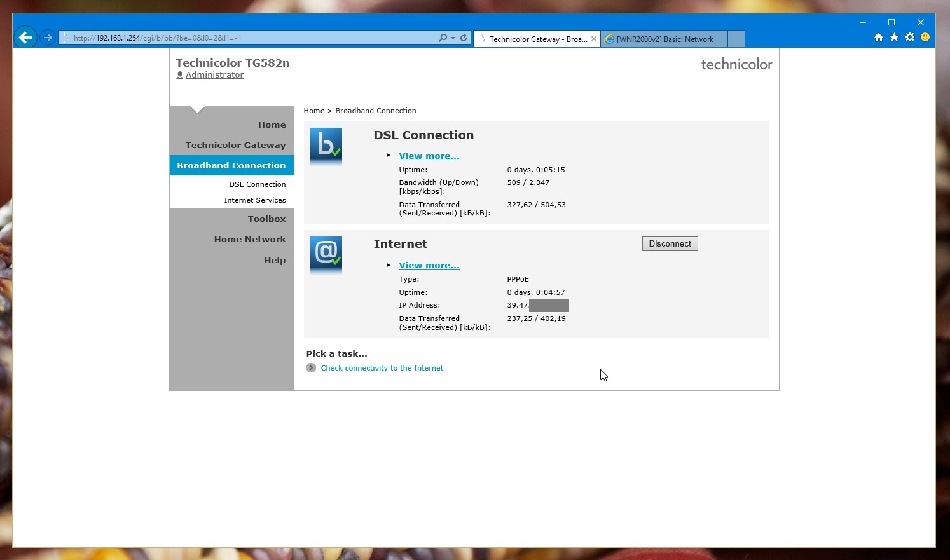Click the Pick a task heading
This screenshot has width=950, height=560.
336,353
